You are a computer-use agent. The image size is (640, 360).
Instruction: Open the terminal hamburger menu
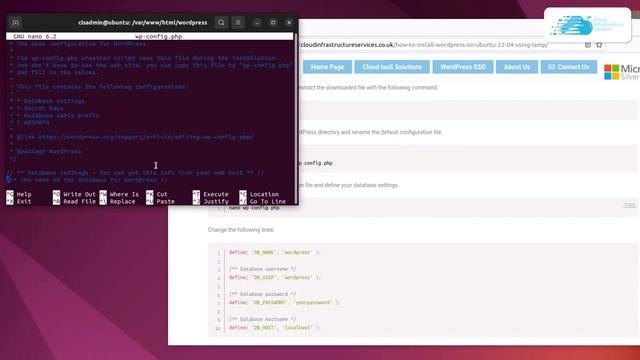coord(238,22)
